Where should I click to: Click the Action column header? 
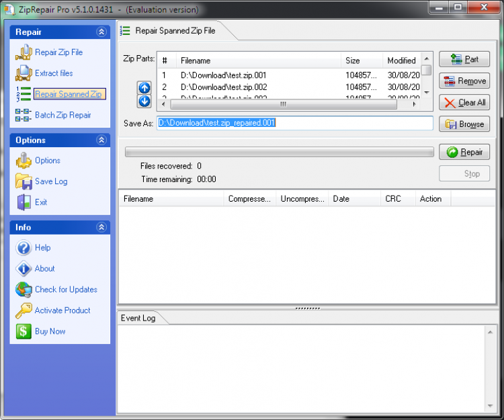[x=433, y=199]
